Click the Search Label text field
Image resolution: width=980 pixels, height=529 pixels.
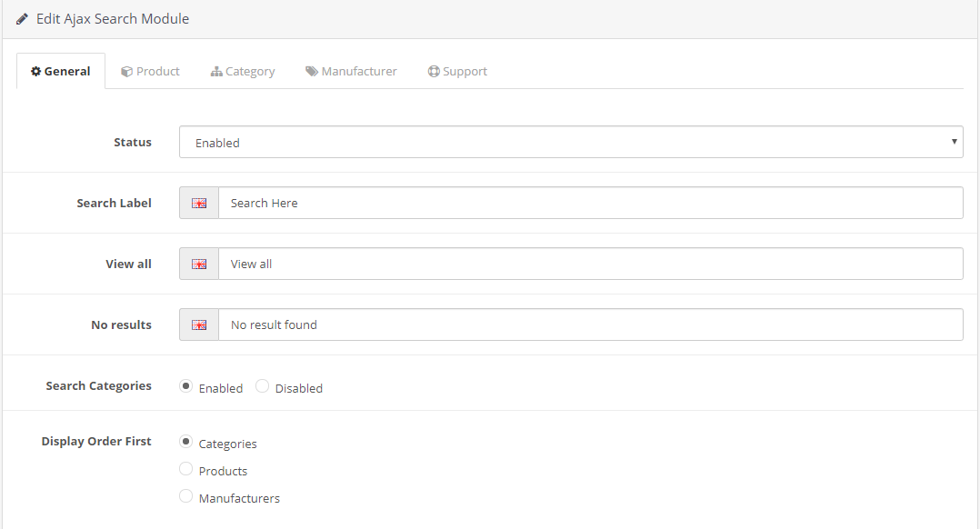coord(591,204)
